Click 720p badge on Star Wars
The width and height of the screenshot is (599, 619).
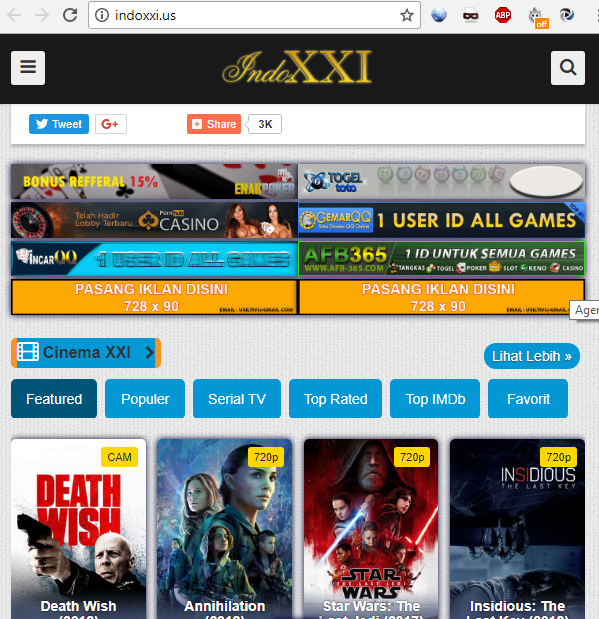[412, 457]
